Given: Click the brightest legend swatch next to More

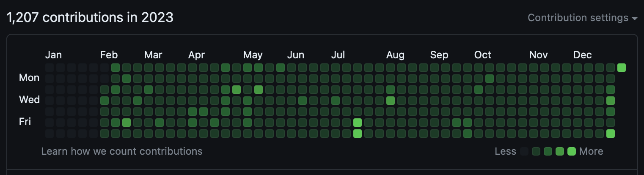Looking at the screenshot, I should click(572, 151).
